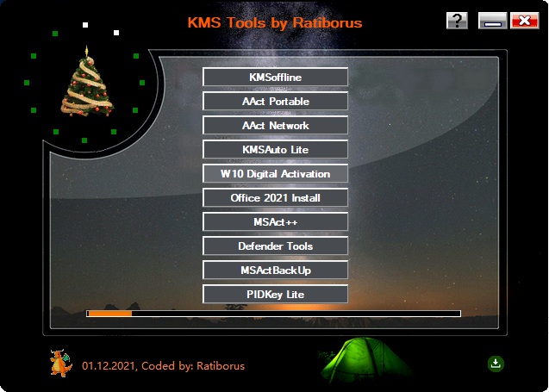Click the orange progress bar
549x392 pixels.
tap(273, 314)
